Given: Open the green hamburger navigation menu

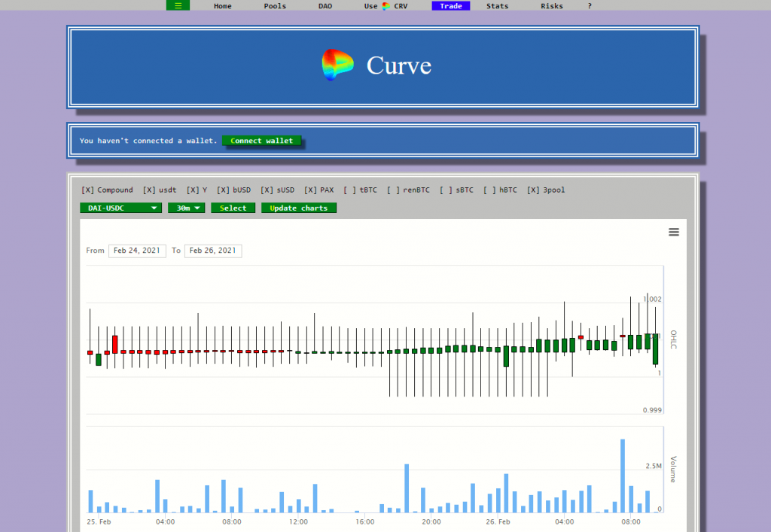Looking at the screenshot, I should [x=178, y=5].
